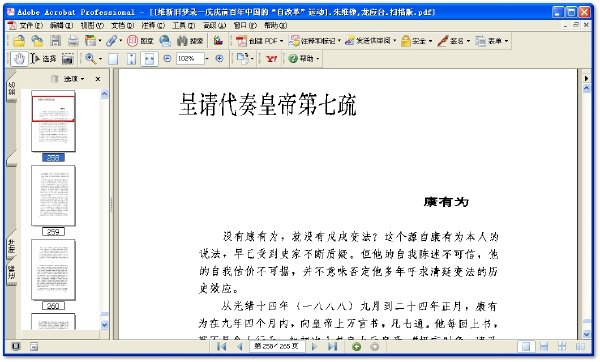
Task: Open the Edit (编辑) menu
Action: (x=61, y=26)
